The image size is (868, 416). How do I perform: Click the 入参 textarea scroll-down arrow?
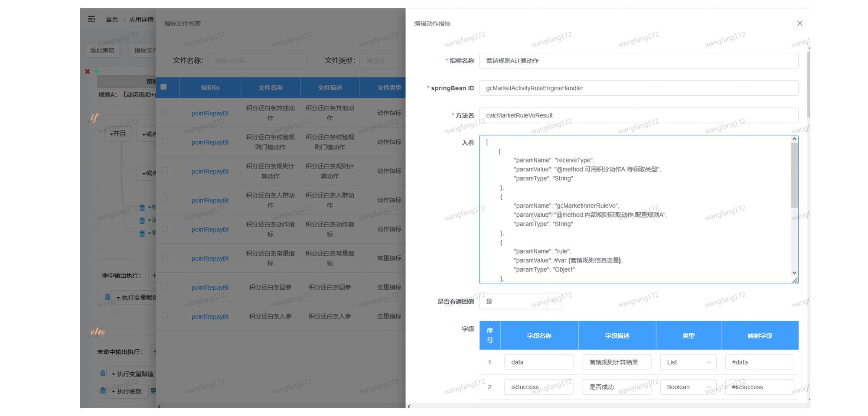point(794,273)
